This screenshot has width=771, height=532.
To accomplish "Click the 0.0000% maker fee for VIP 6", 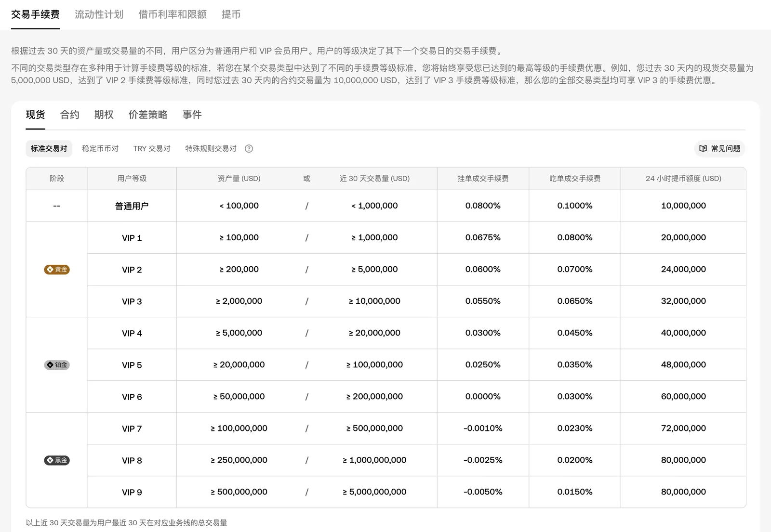I will click(x=483, y=396).
